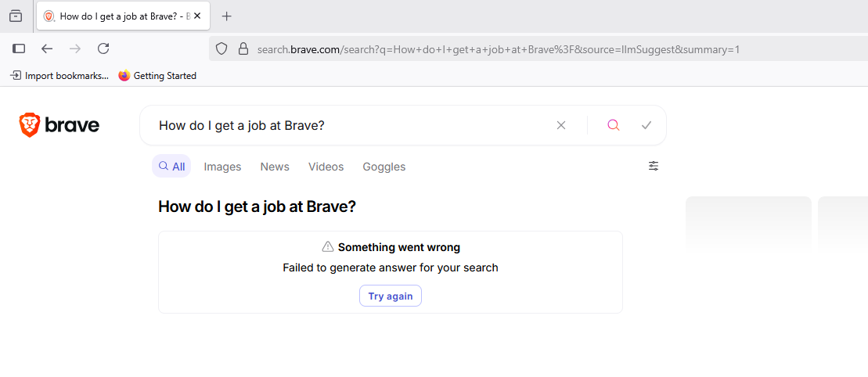Go back to previous page
This screenshot has height=377, width=868.
(47, 48)
